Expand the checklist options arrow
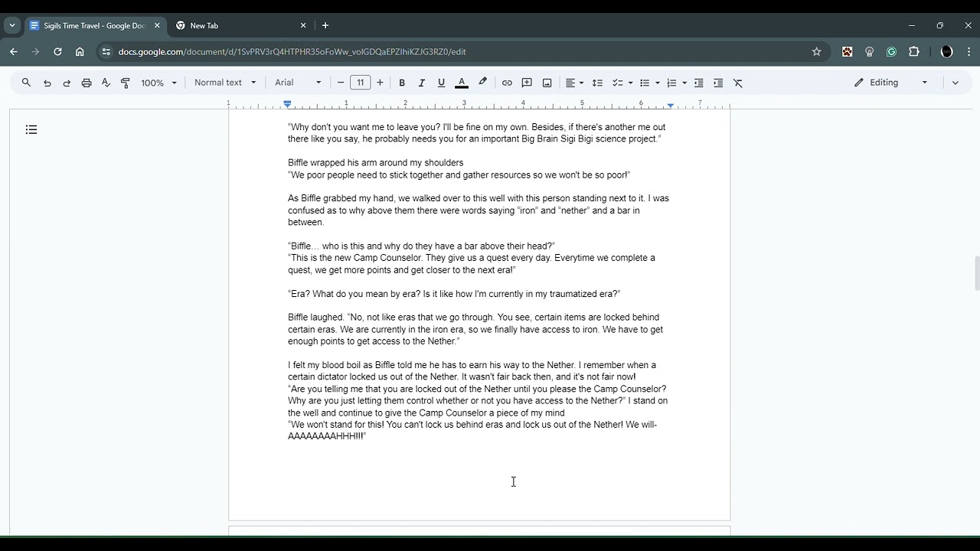This screenshot has height=551, width=980. coord(630,83)
